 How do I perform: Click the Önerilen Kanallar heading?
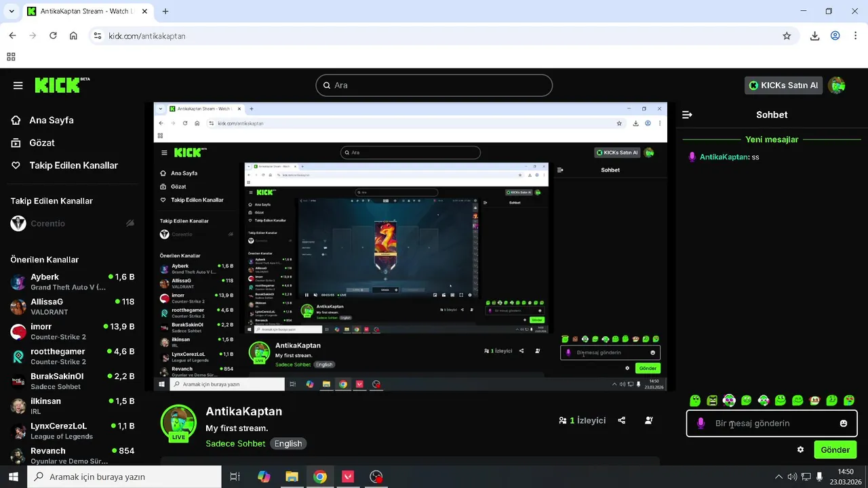coord(45,260)
